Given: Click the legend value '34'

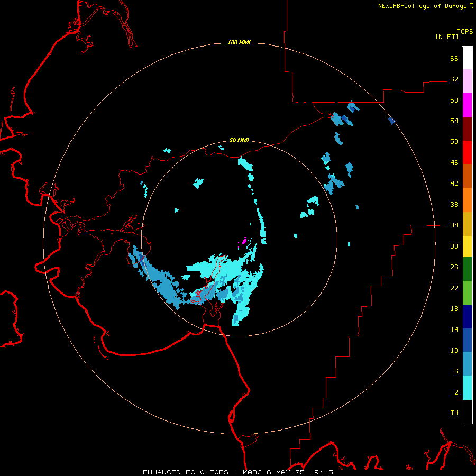Looking at the screenshot, I should 454,225.
